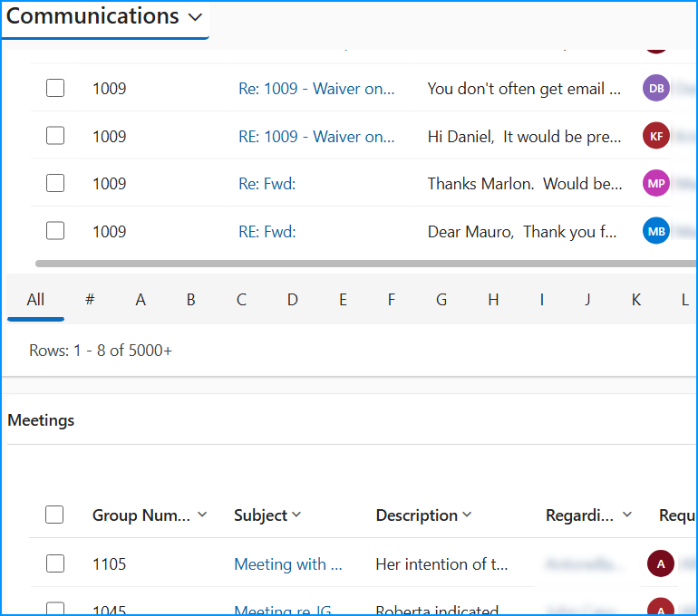Expand the Description column options

coord(467,515)
